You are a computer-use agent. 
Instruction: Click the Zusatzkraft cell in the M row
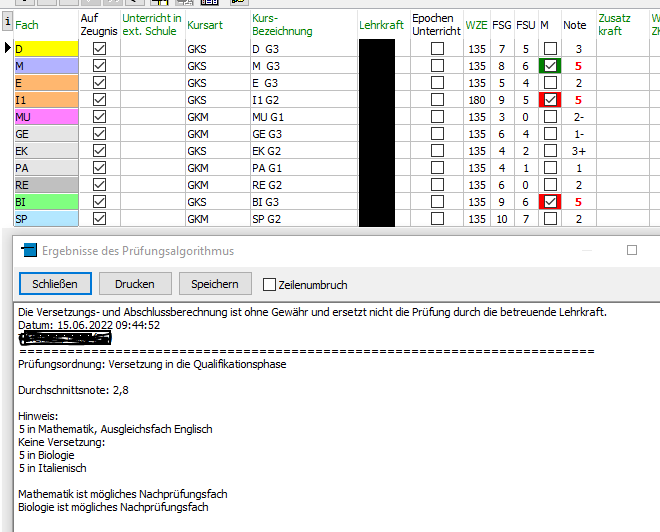point(622,66)
